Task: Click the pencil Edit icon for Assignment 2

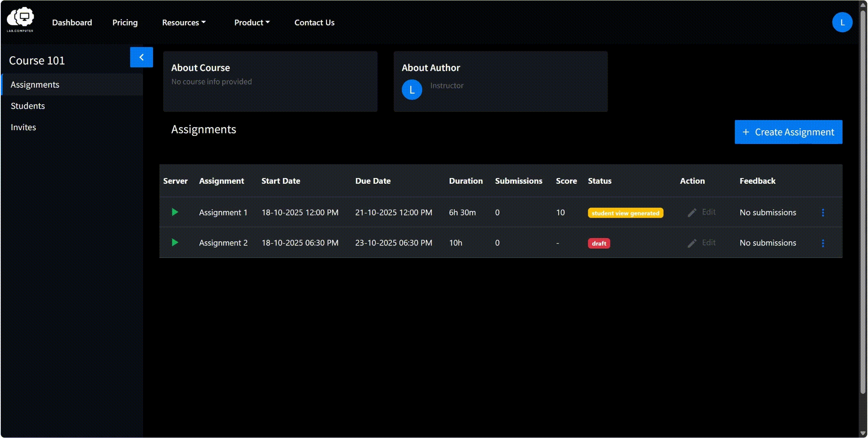Action: click(x=692, y=243)
